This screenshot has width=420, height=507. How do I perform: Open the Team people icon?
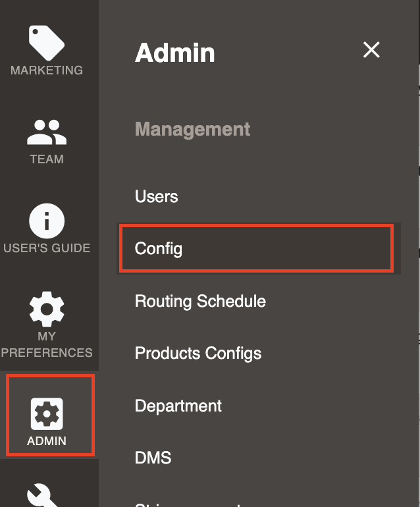(x=47, y=132)
